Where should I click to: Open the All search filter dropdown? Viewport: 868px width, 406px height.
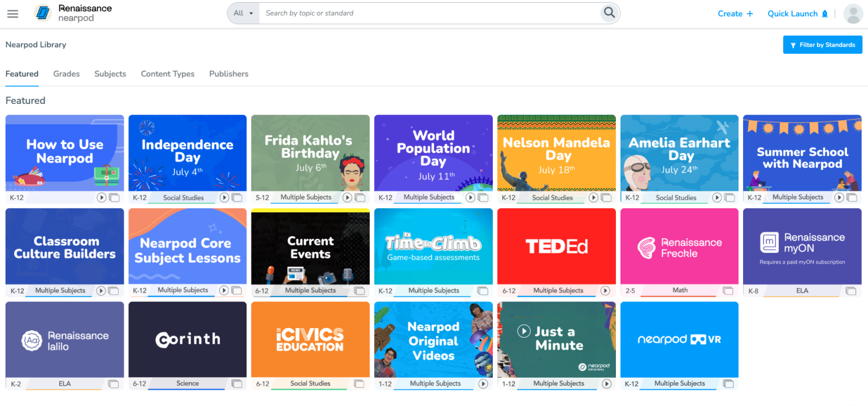pos(243,12)
